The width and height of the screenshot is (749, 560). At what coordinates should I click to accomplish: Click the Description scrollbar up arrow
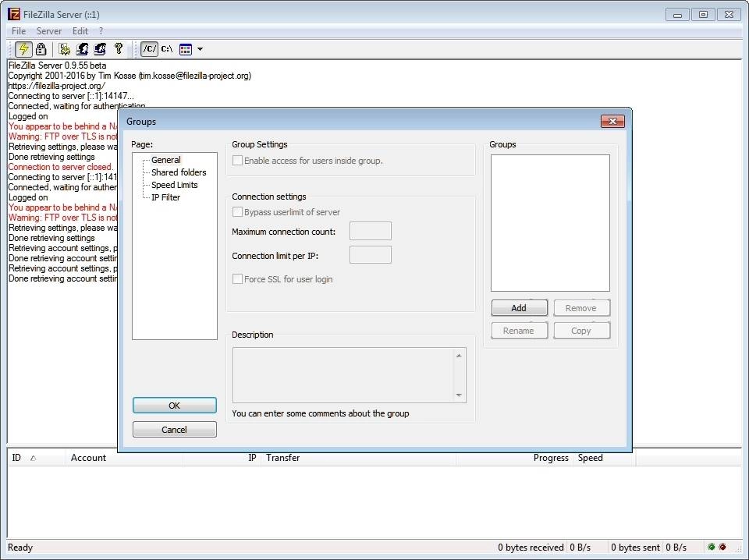[x=459, y=355]
